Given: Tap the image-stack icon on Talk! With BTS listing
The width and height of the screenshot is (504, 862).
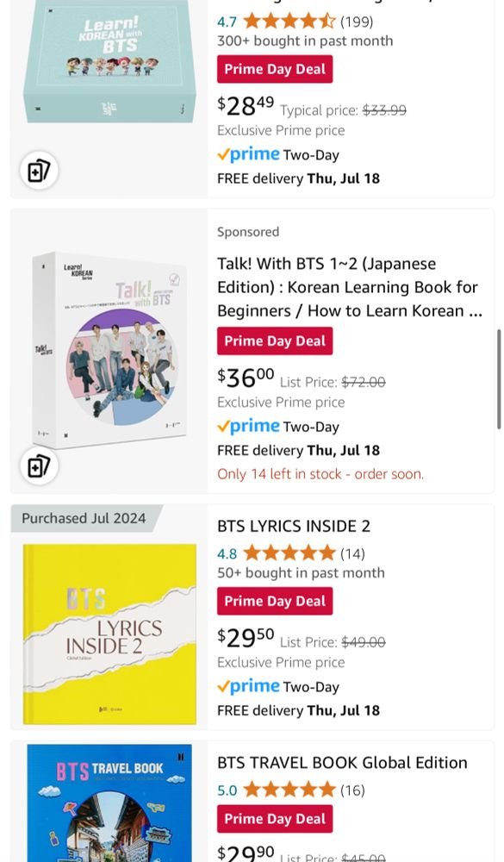Looking at the screenshot, I should tap(40, 465).
